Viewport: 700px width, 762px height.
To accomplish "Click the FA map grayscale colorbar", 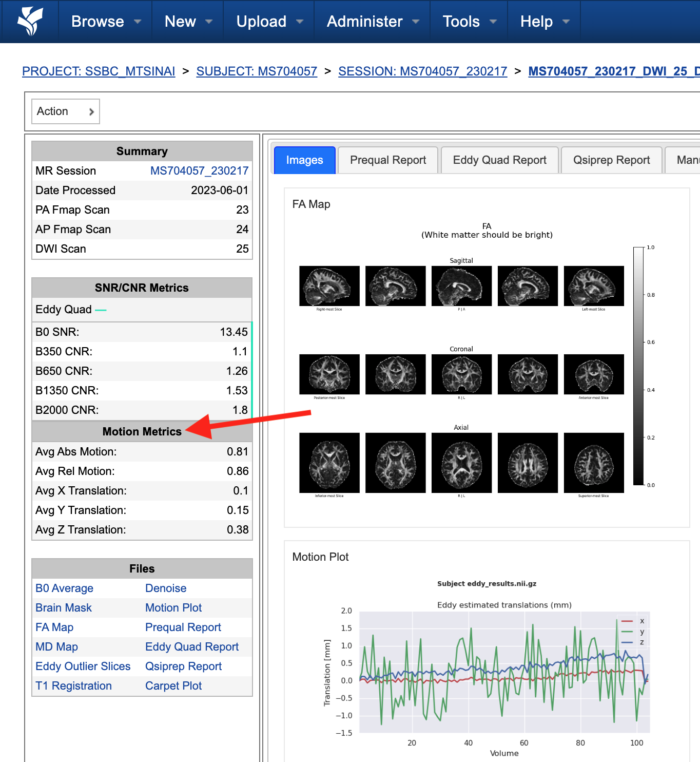I will 638,366.
